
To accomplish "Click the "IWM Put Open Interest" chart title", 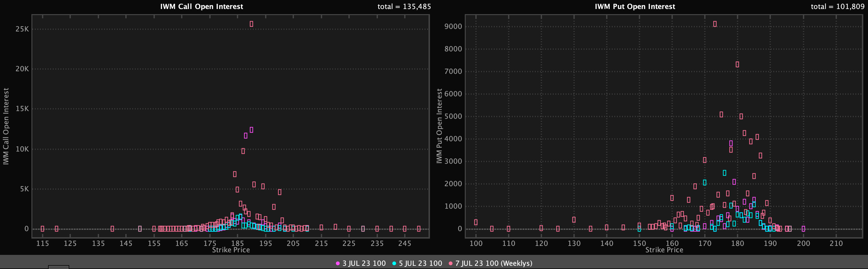I will point(635,6).
